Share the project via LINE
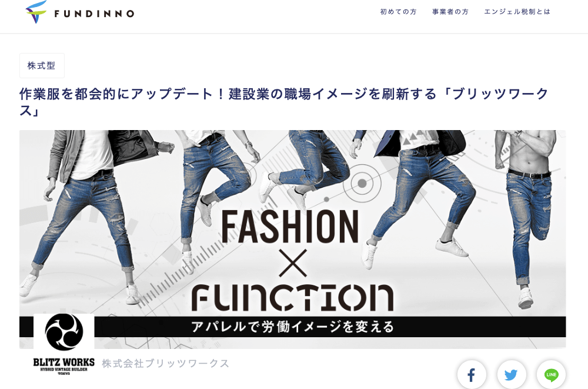Screen dimensions: 588x389 551,374
